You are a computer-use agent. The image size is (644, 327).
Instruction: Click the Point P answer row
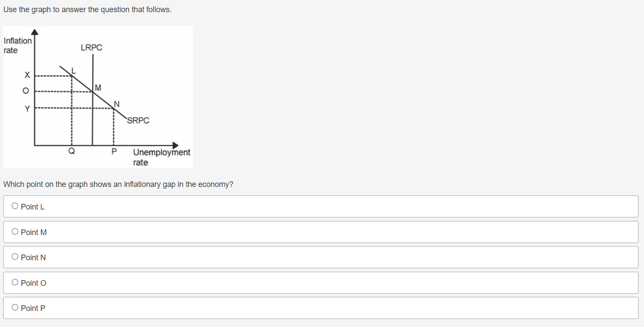(x=174, y=307)
